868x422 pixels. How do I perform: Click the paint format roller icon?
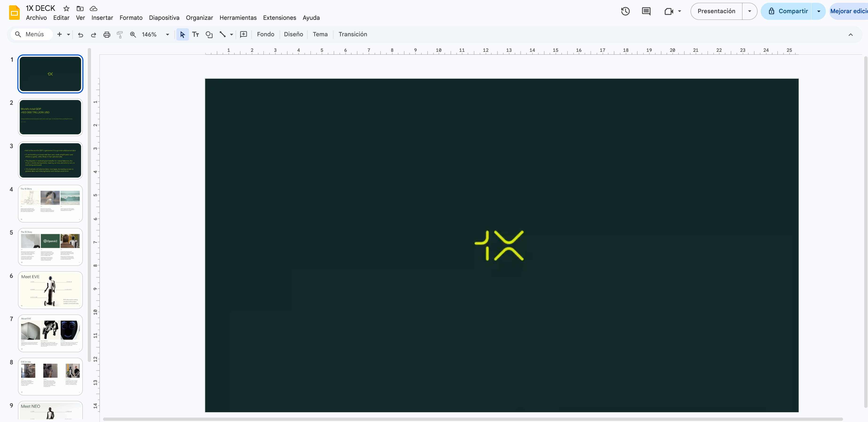(120, 34)
